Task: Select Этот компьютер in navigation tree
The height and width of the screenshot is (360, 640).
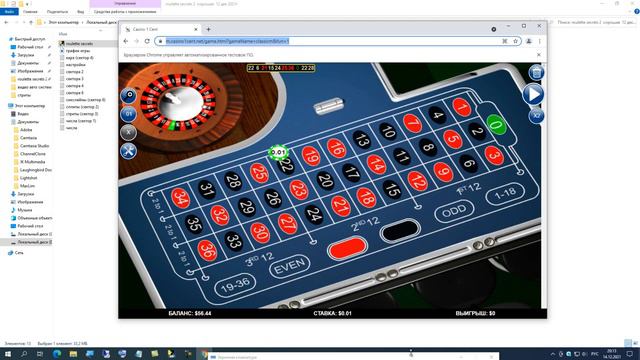Action: pyautogui.click(x=30, y=106)
